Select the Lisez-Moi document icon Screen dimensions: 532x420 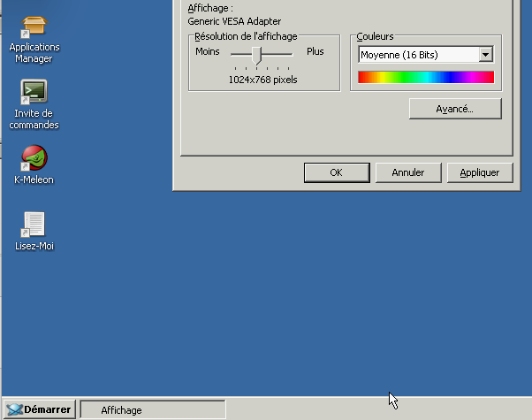34,224
